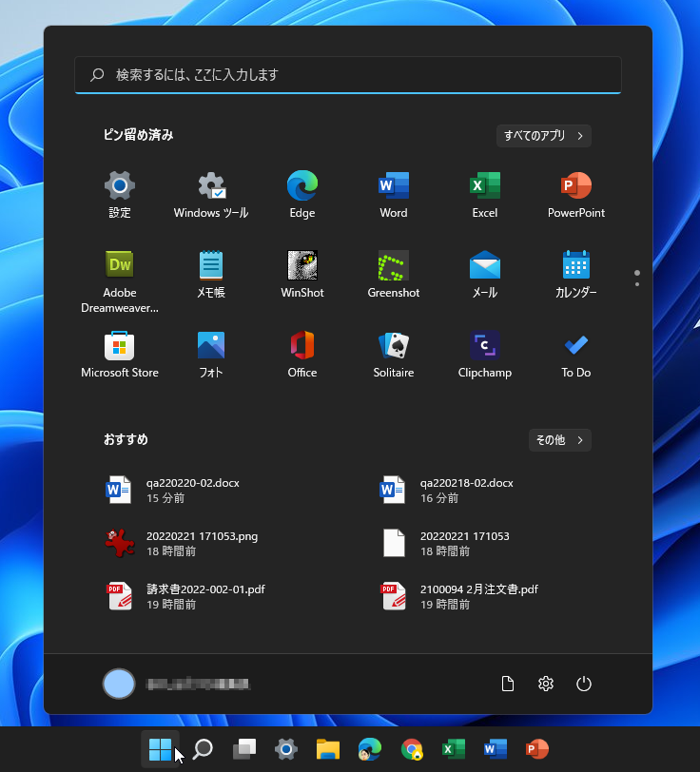Viewport: 700px width, 772px height.
Task: Open the フォト app
Action: coord(211,354)
